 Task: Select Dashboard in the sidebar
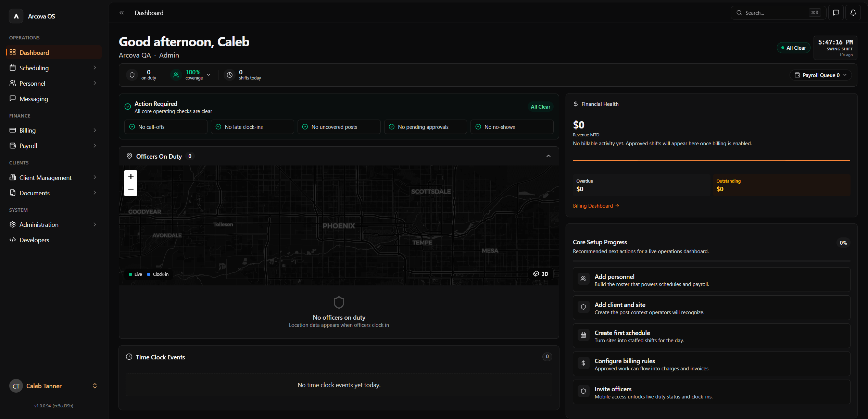click(x=54, y=52)
